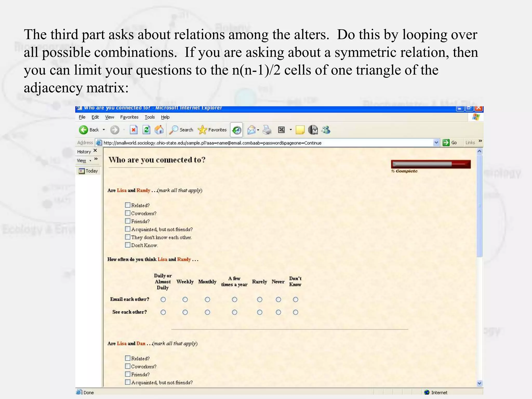
Task: Check Friends for Lisa and Dan
Action: click(x=128, y=374)
